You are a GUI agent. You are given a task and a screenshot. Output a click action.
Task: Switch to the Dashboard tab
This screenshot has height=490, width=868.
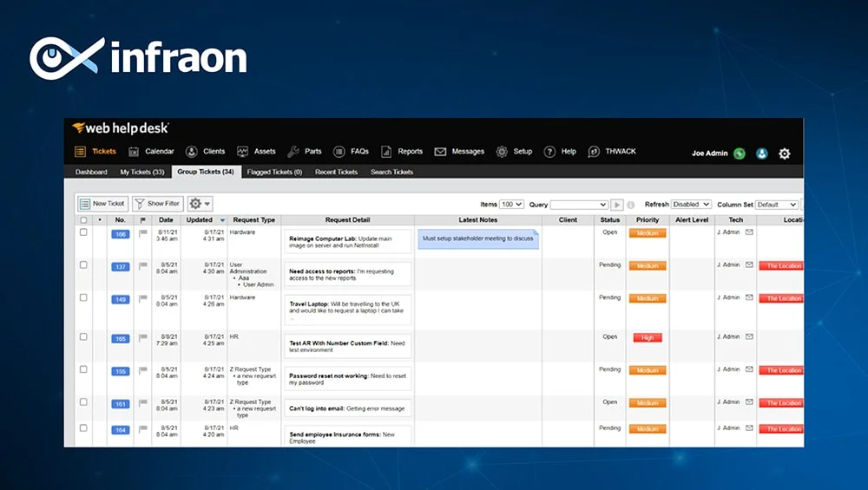91,172
